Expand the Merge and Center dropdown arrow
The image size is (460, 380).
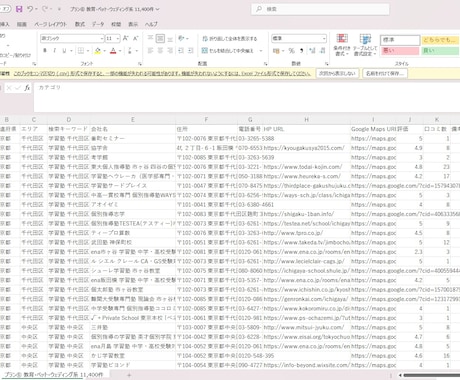(261, 51)
